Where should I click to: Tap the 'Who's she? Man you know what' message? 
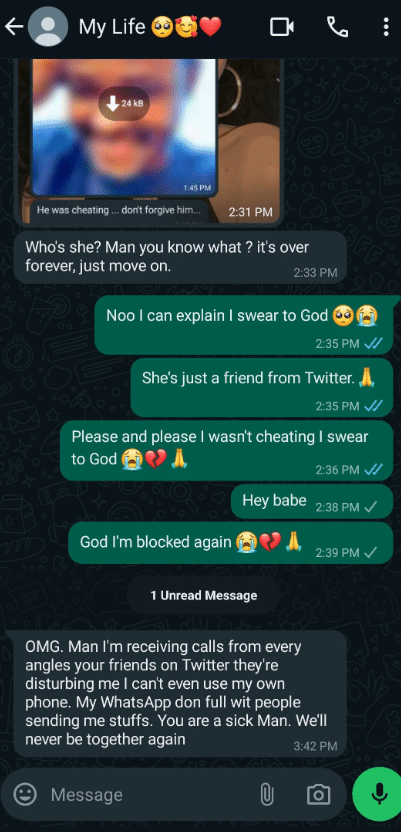[180, 257]
